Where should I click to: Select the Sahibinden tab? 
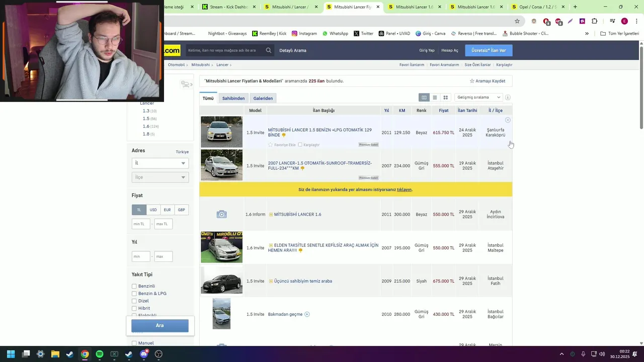[233, 99]
